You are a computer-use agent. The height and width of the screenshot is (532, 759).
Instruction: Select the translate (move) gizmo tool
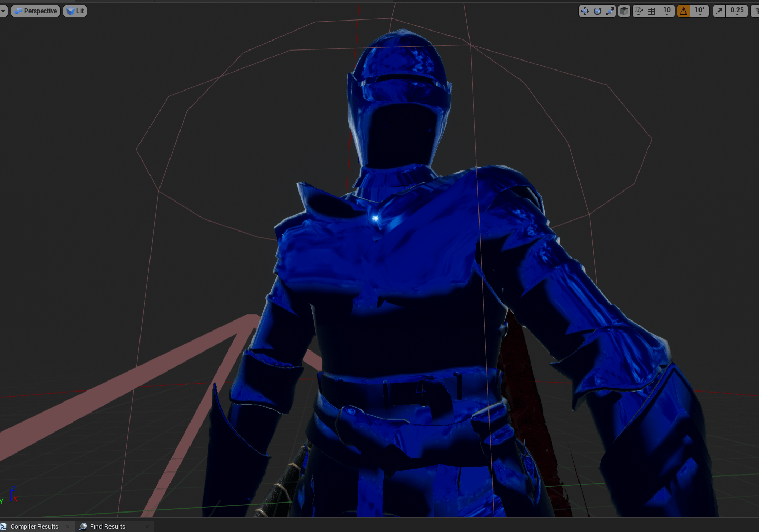pyautogui.click(x=584, y=11)
